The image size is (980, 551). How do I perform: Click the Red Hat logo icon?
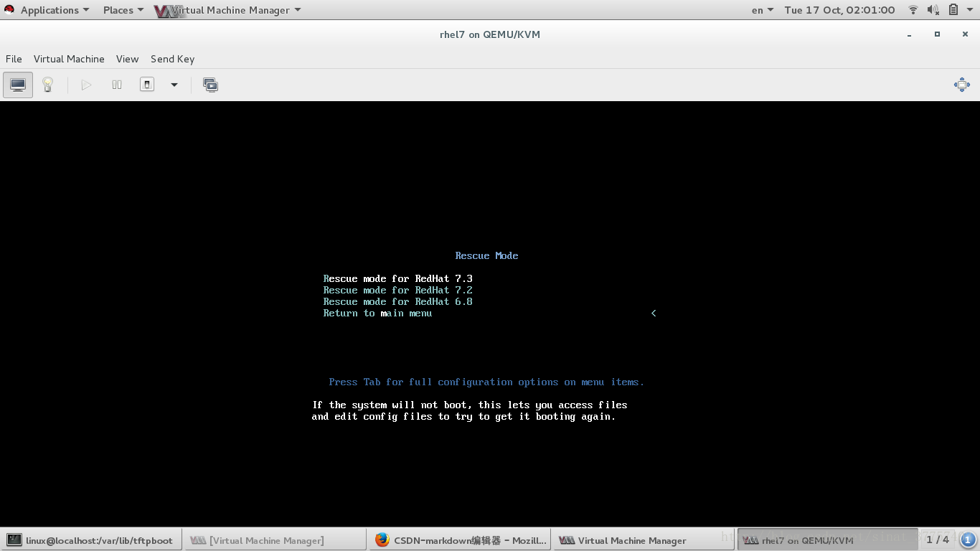(9, 9)
